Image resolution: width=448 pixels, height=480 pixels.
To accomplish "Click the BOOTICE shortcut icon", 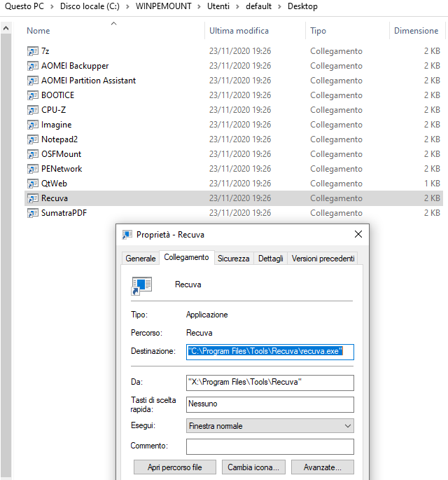I will 33,95.
